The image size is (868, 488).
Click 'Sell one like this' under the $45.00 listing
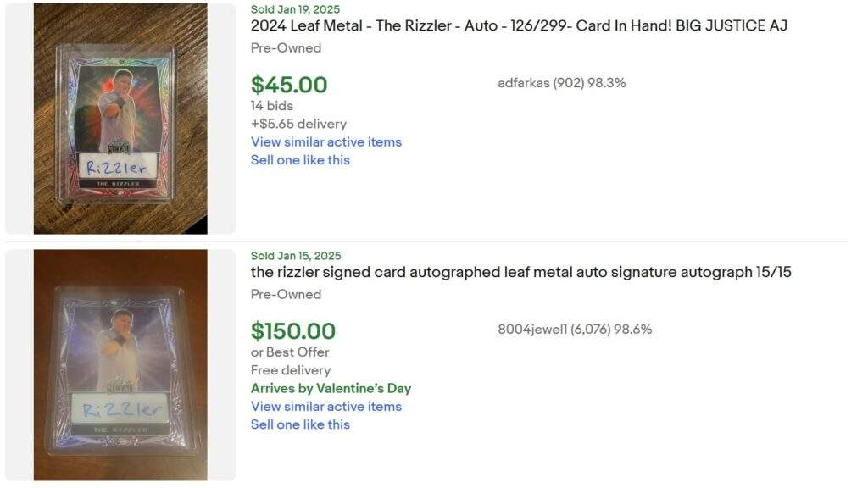pyautogui.click(x=300, y=159)
